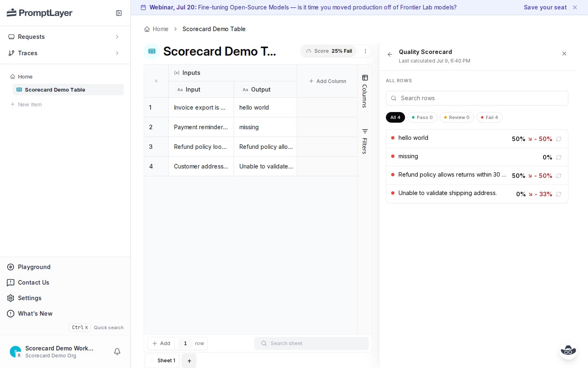The image size is (588, 368).
Task: Click the Inputs column group header
Action: point(233,73)
